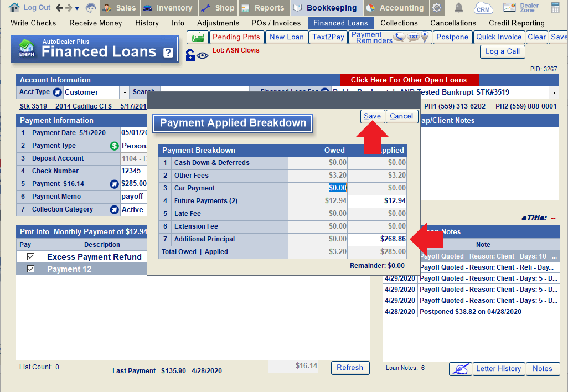Toggle the eye visibility icon
The image size is (568, 392).
pyautogui.click(x=203, y=55)
